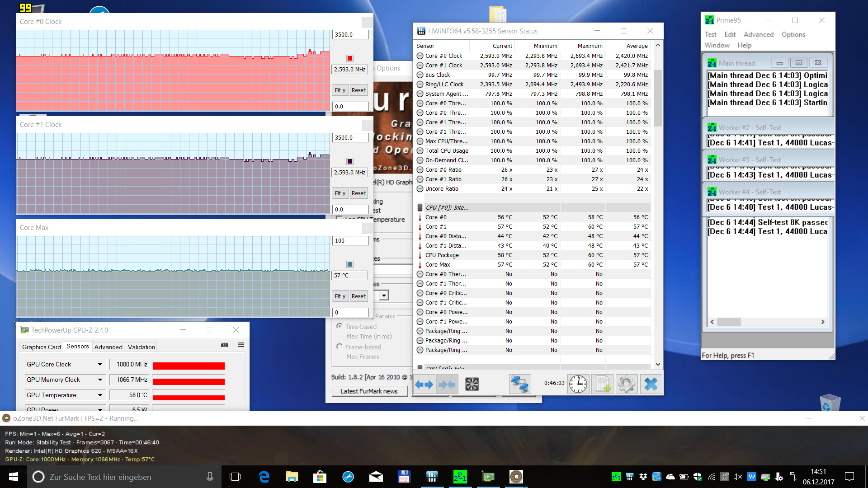The width and height of the screenshot is (868, 488).
Task: Expand the GPU Core Clock dropdown
Action: coord(100,365)
